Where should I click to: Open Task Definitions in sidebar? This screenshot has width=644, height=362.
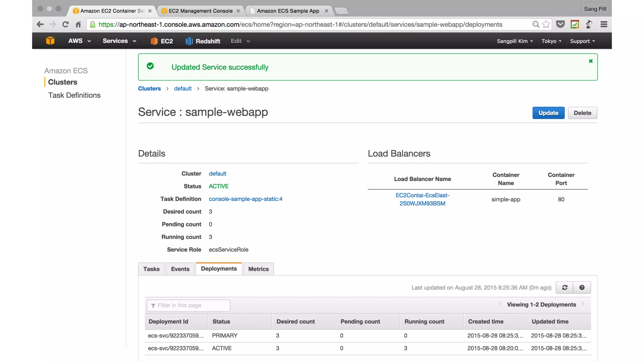click(74, 95)
